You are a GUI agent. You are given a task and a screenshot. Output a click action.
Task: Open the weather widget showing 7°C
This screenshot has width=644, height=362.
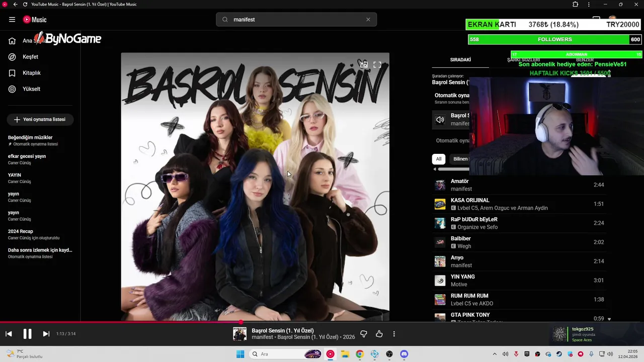pyautogui.click(x=24, y=354)
